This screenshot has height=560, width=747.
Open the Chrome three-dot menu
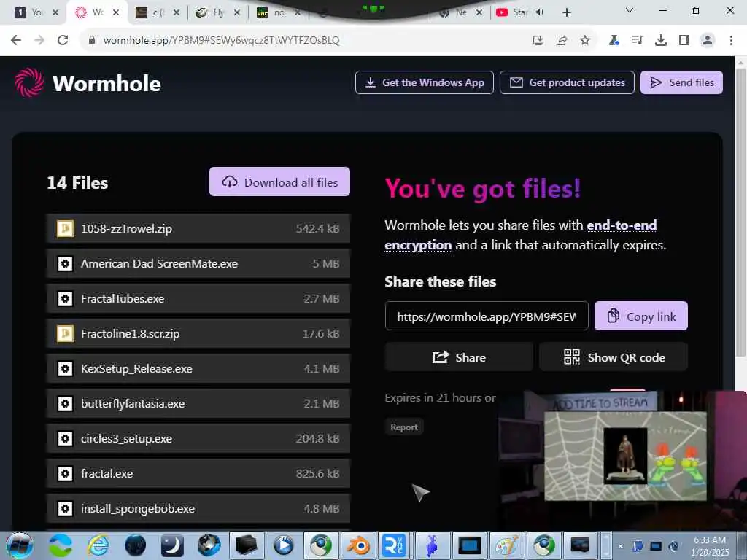[x=731, y=41]
